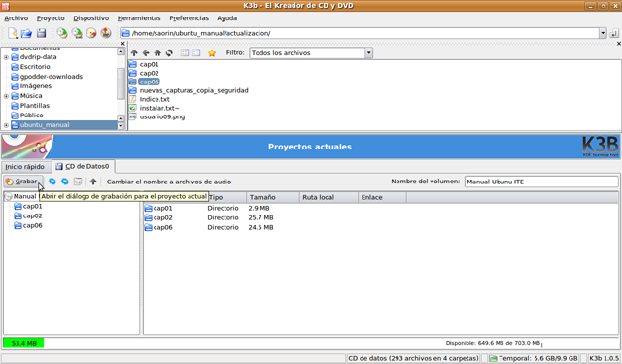Click the Save floppy disk icon
The height and width of the screenshot is (364, 622).
[x=41, y=33]
